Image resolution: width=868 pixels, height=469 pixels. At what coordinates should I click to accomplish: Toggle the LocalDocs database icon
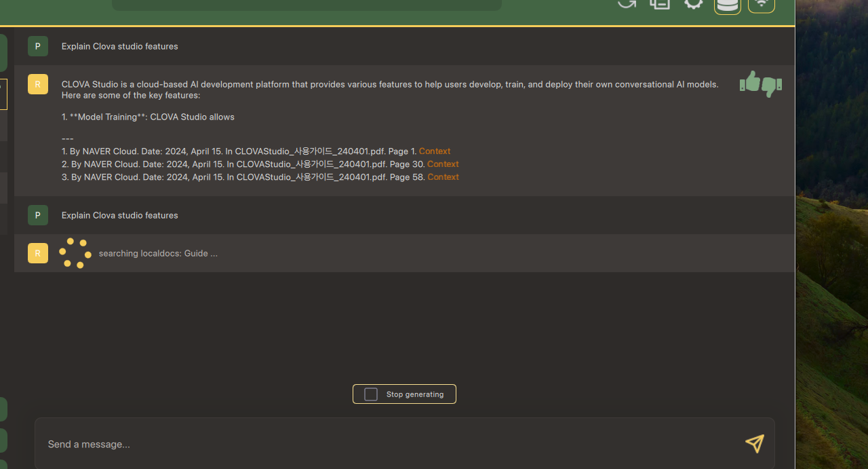(727, 5)
